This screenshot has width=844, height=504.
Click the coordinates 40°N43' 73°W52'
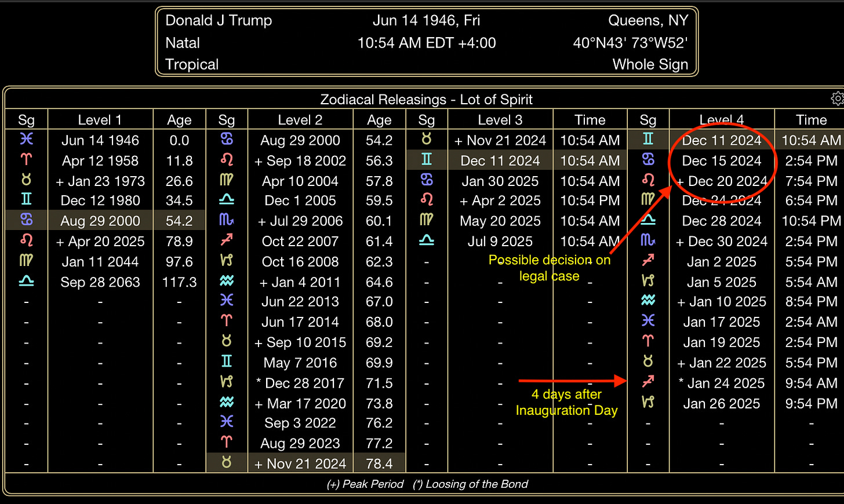pos(630,42)
